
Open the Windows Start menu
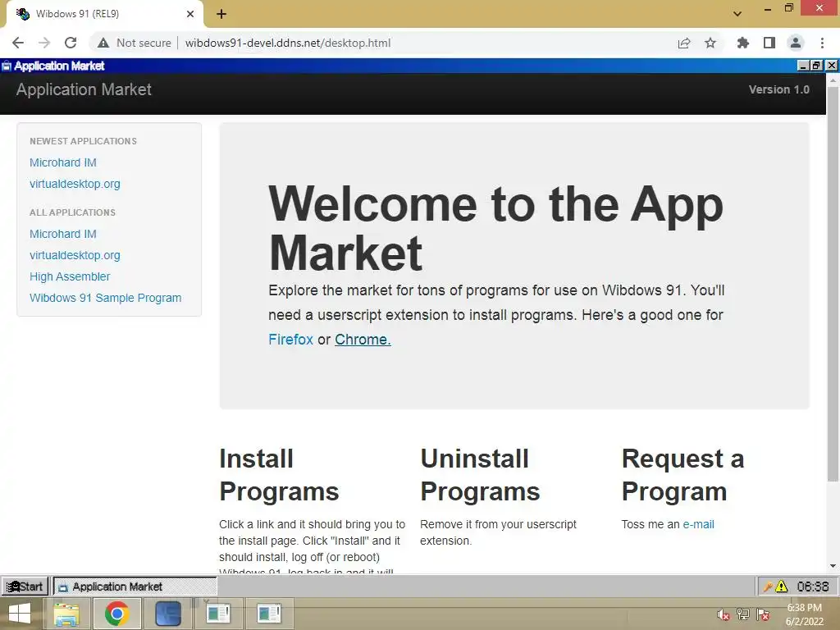20,614
